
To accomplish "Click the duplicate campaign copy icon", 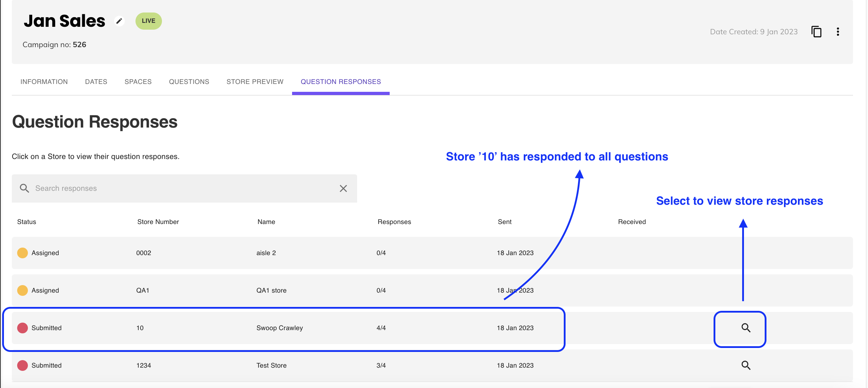I will click(x=816, y=32).
